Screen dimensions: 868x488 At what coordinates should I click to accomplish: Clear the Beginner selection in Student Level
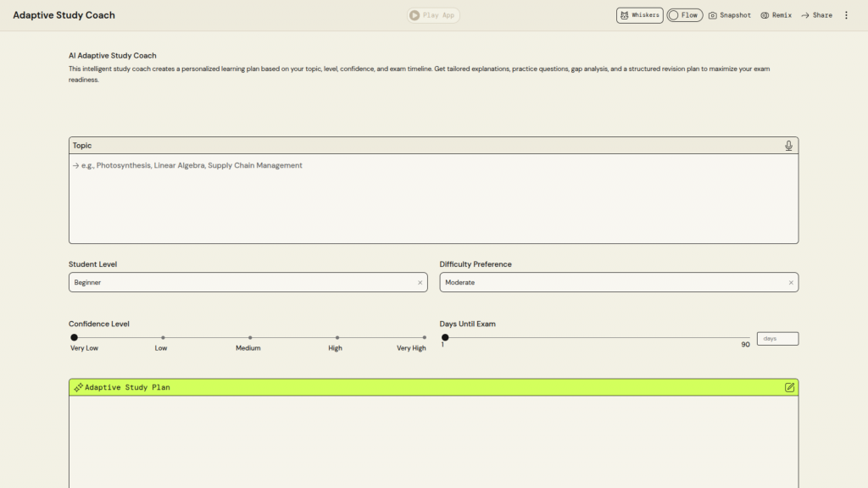pyautogui.click(x=420, y=283)
